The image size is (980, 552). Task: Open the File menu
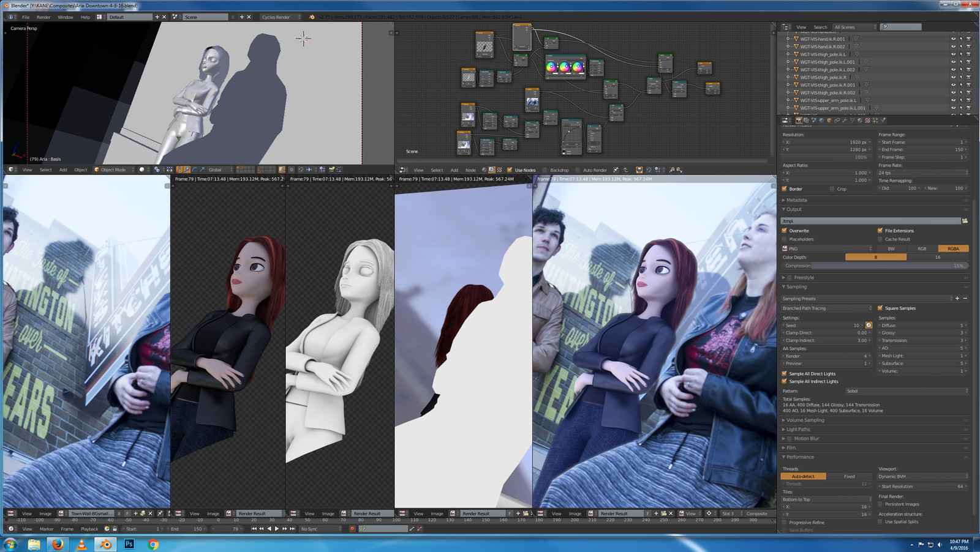pos(26,17)
